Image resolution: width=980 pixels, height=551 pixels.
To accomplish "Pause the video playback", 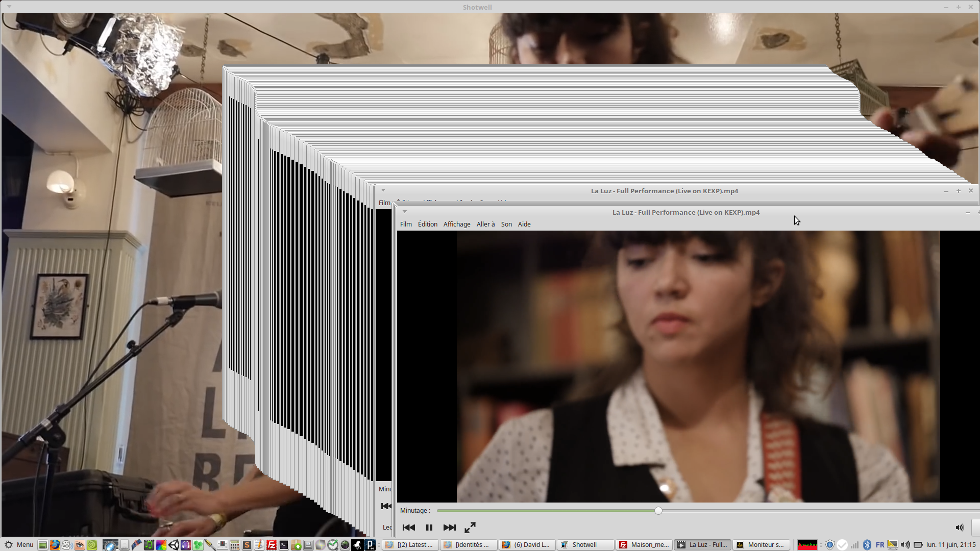I will click(x=429, y=528).
